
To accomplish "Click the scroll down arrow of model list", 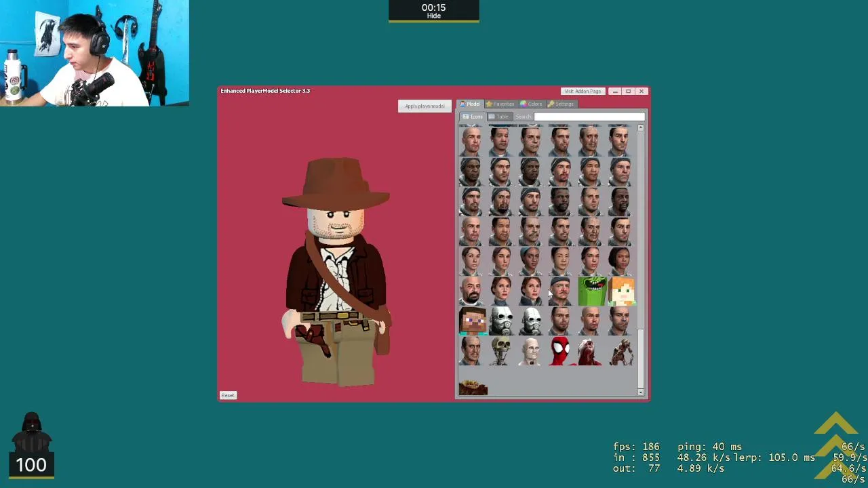I will 640,392.
